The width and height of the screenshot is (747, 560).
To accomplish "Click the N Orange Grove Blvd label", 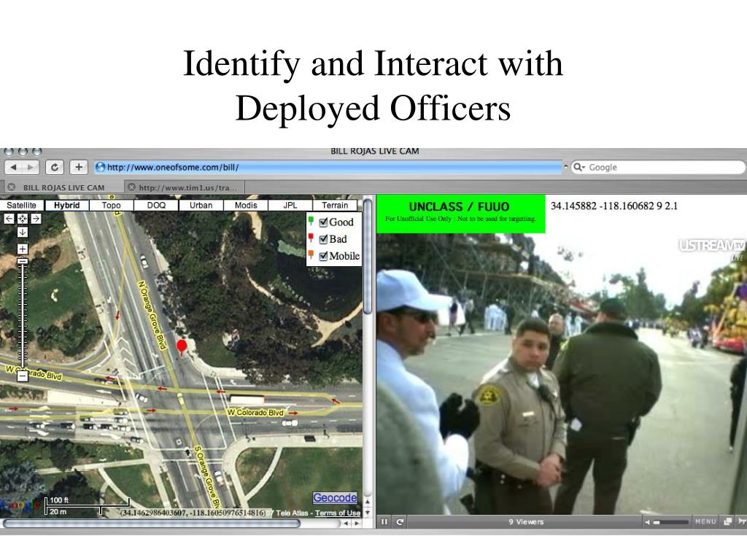I will pyautogui.click(x=152, y=315).
